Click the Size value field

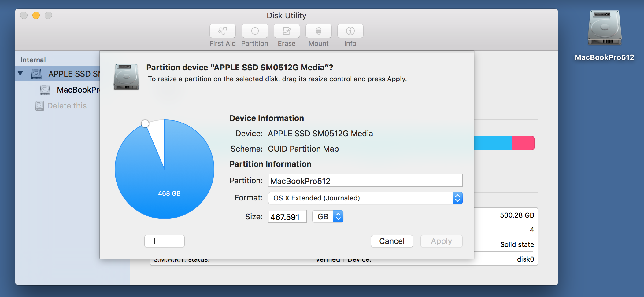[287, 217]
